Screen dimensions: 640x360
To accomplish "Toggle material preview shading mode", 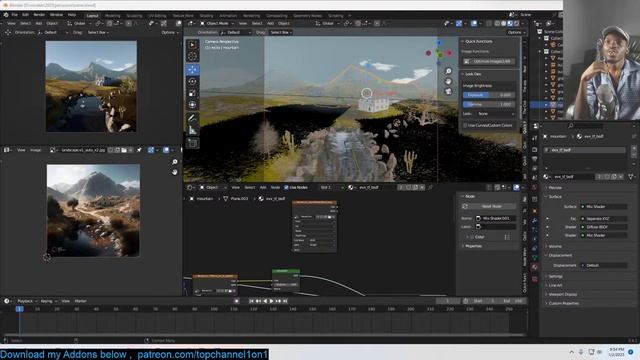I will click(x=510, y=23).
